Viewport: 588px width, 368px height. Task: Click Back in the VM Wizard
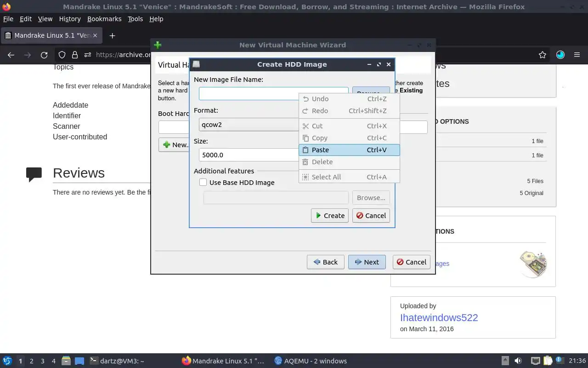[x=325, y=262]
